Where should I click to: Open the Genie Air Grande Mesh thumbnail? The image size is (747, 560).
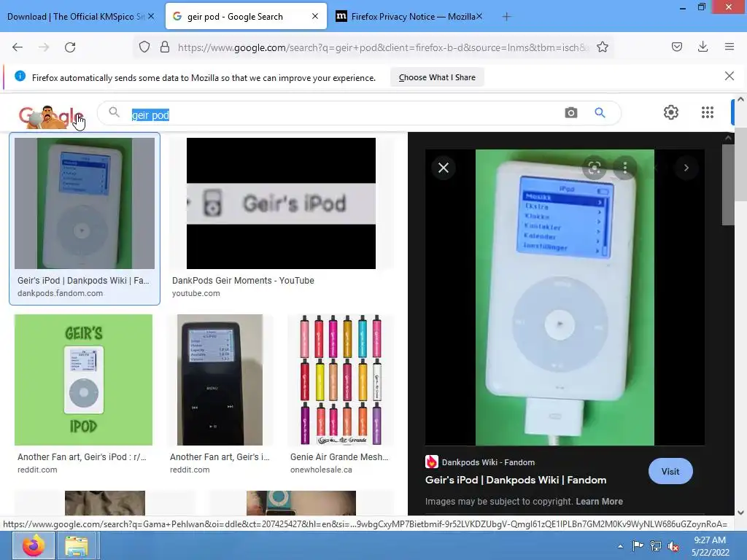tap(341, 379)
